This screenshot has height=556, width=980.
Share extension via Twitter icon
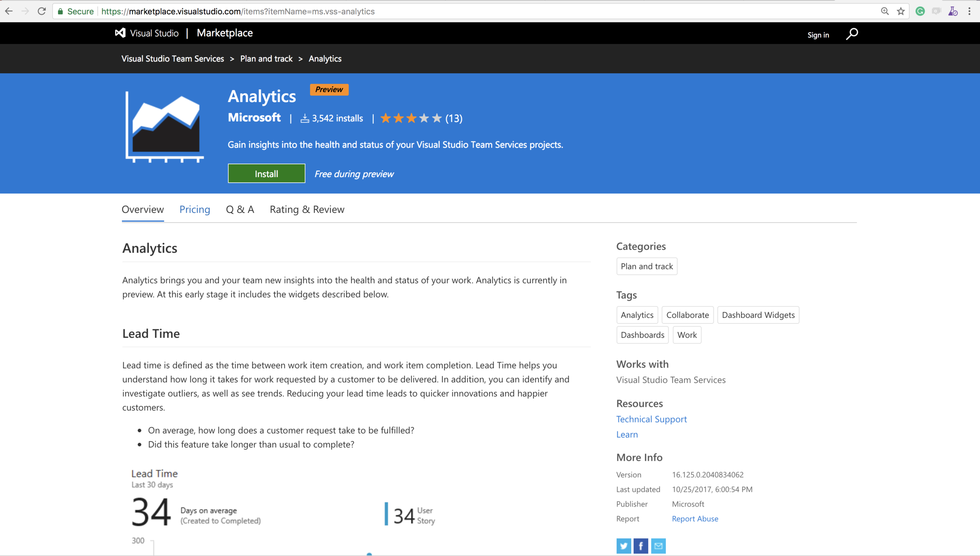pos(623,546)
